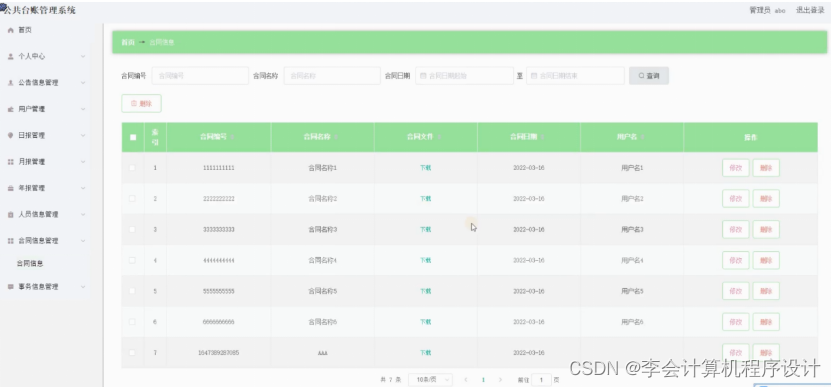Sort table by 合同编号 column arrows

[232, 137]
